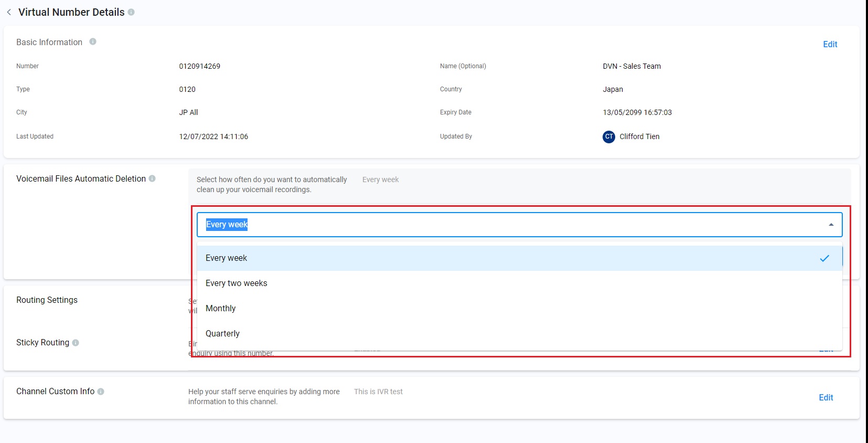
Task: Click the country value Japan
Action: (613, 89)
